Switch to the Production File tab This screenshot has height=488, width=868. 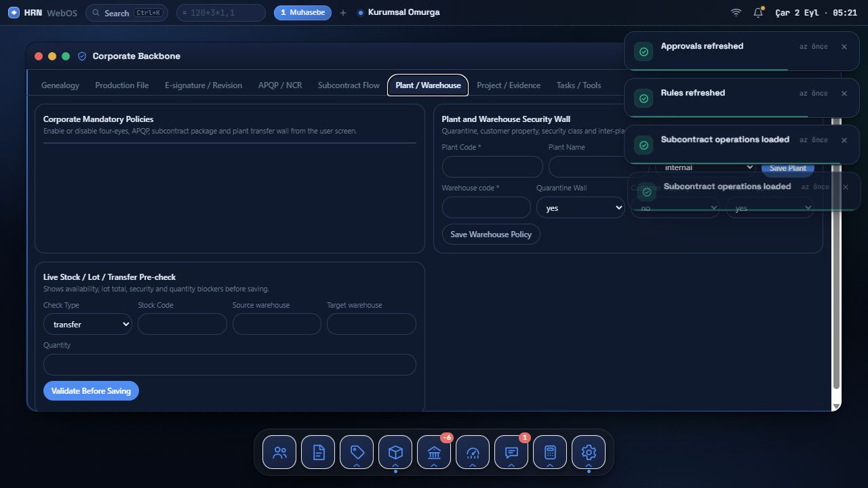coord(122,85)
